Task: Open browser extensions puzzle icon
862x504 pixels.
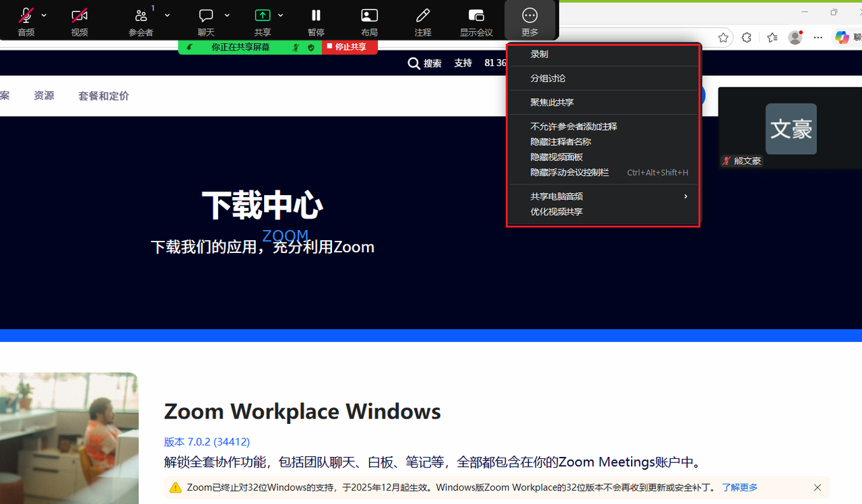Action: click(746, 38)
